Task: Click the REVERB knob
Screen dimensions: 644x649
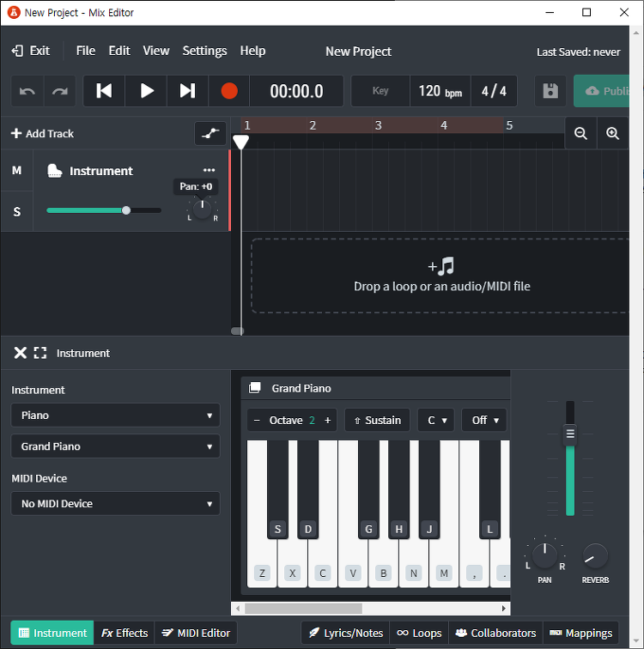Action: [595, 555]
